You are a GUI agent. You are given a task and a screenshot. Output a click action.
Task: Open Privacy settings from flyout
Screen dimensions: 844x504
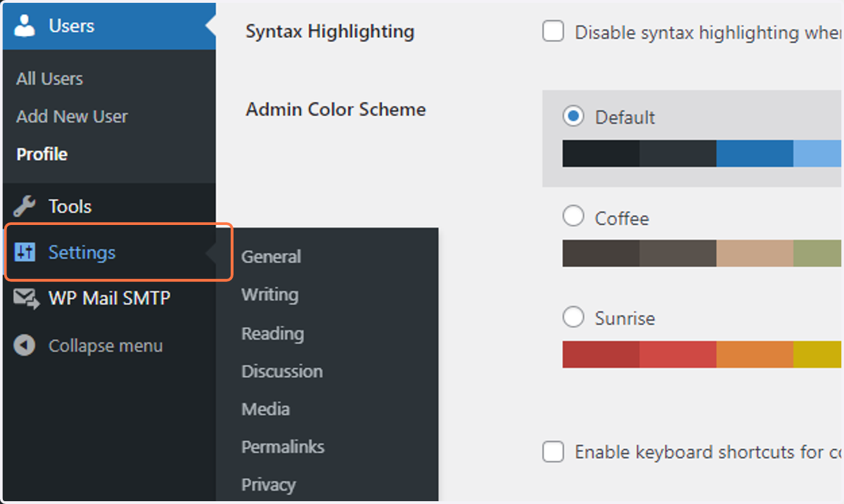click(268, 484)
